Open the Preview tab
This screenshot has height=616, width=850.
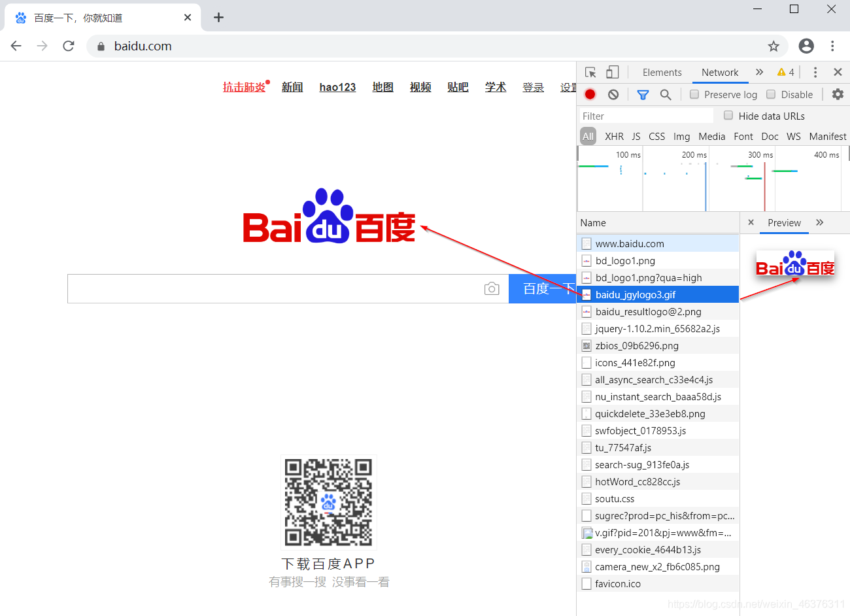784,223
